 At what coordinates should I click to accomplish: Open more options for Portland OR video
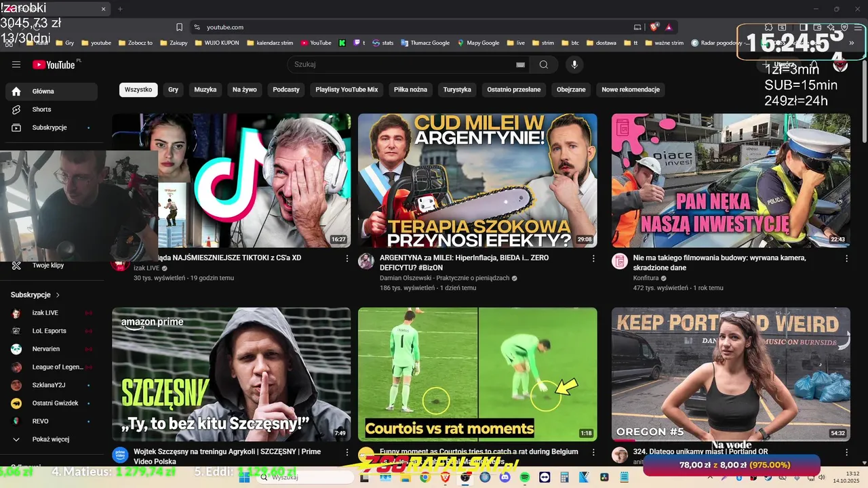[x=846, y=453]
